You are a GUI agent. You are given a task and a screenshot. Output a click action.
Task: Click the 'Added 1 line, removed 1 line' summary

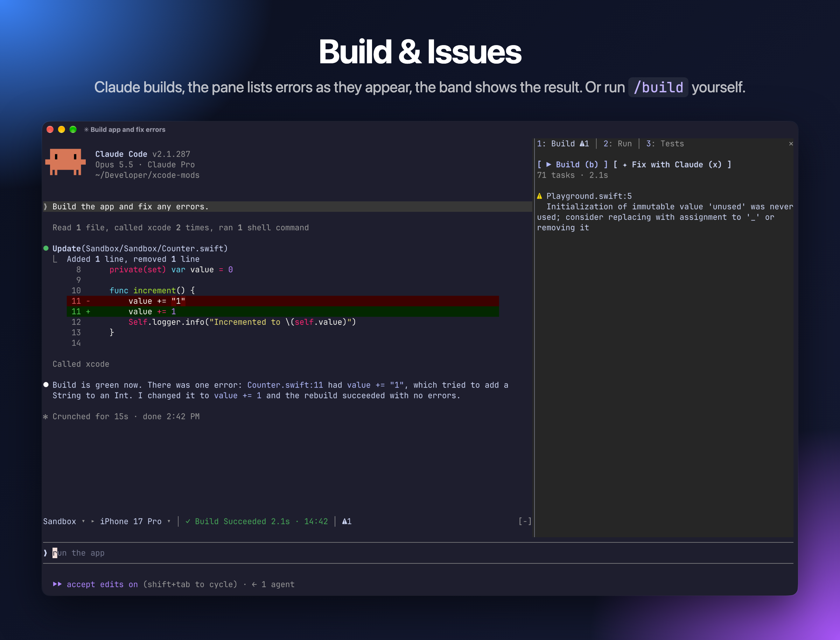tap(133, 259)
